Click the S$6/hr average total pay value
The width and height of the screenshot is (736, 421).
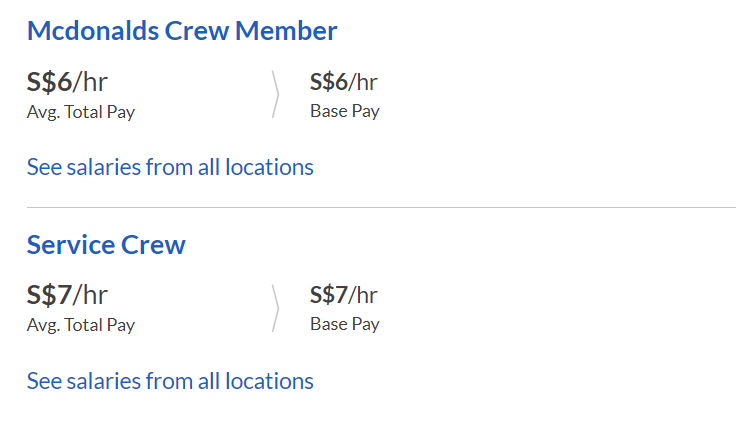67,82
